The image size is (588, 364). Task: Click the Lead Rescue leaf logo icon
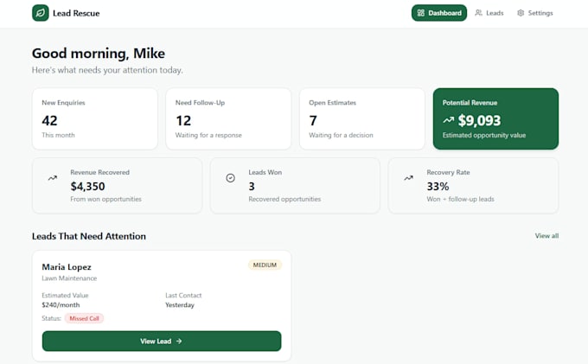pyautogui.click(x=41, y=13)
